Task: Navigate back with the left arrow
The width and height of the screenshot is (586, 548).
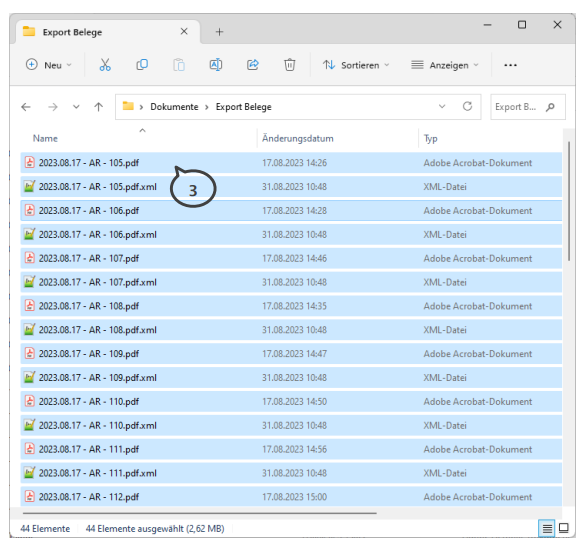Action: point(26,107)
